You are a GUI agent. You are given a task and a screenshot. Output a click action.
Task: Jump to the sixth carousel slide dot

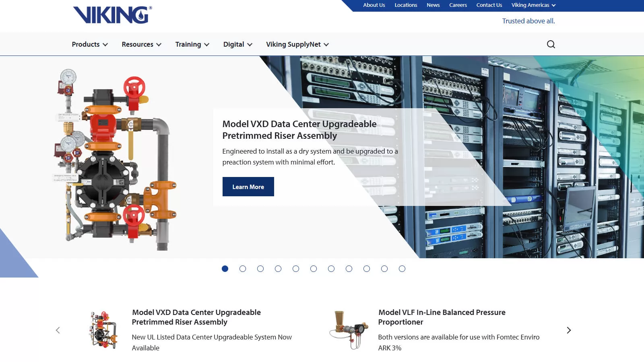(314, 269)
